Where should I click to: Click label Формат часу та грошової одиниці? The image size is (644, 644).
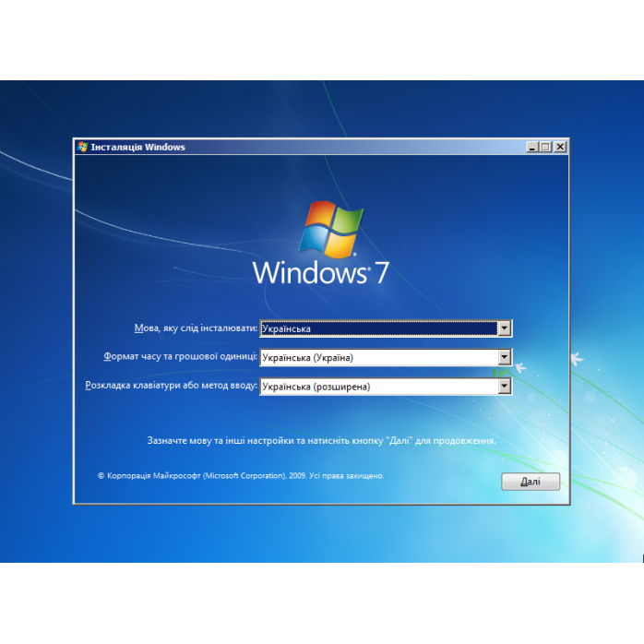click(180, 356)
